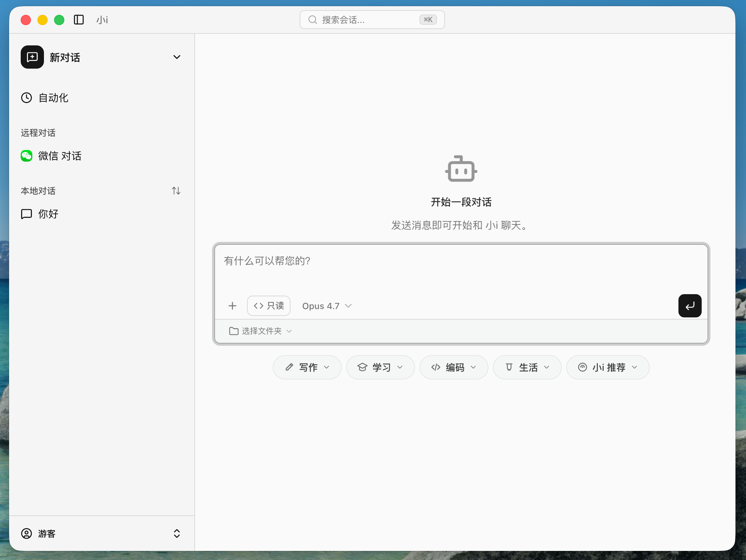Image resolution: width=746 pixels, height=560 pixels.
Task: Click the sort icon next to 本地对话
Action: pyautogui.click(x=176, y=191)
